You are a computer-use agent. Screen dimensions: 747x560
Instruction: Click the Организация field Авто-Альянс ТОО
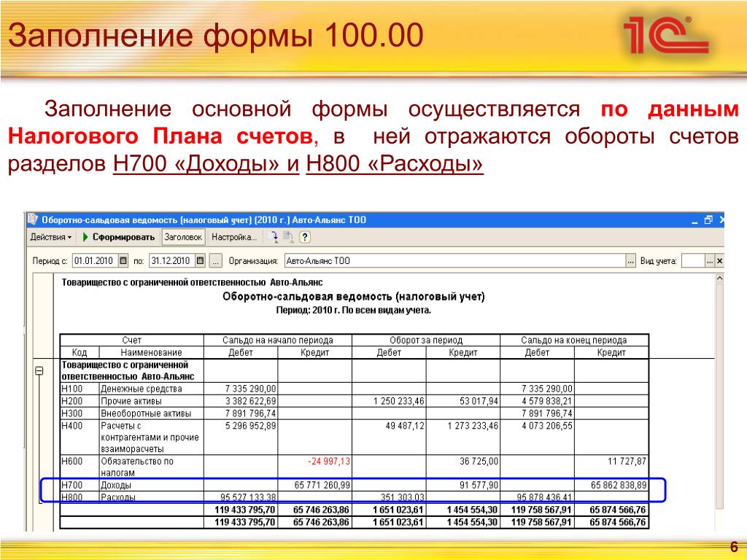click(455, 260)
